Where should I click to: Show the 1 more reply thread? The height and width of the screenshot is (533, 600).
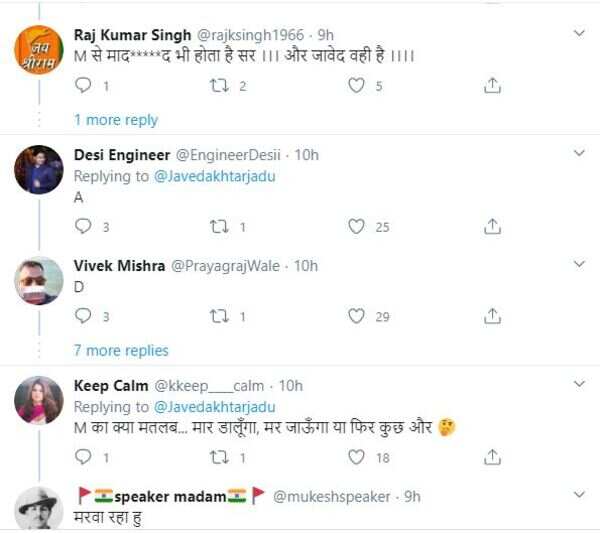[116, 120]
